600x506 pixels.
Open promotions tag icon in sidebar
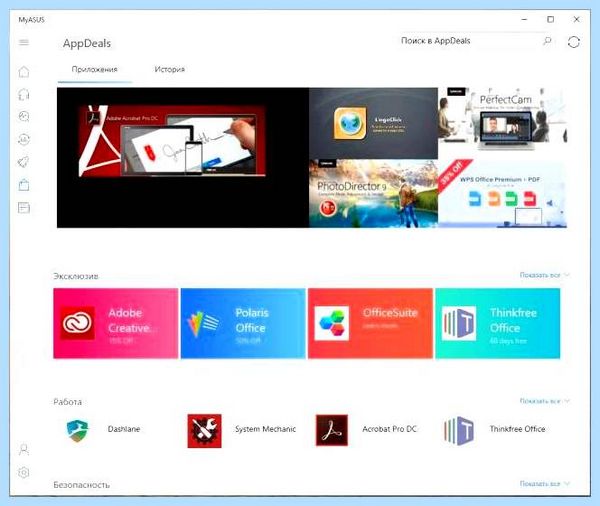(24, 162)
